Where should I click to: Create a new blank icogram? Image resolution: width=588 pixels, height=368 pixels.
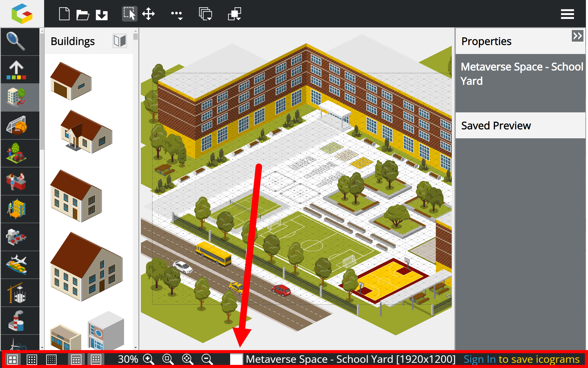point(64,14)
